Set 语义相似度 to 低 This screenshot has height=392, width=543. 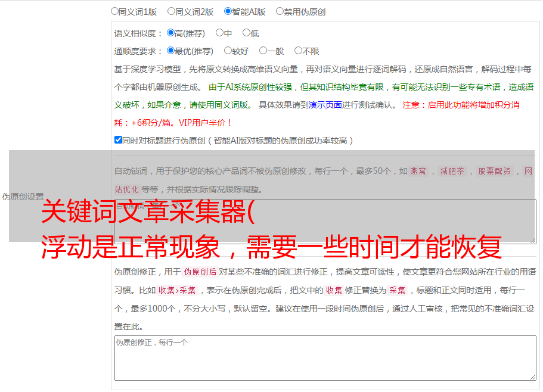click(x=246, y=33)
